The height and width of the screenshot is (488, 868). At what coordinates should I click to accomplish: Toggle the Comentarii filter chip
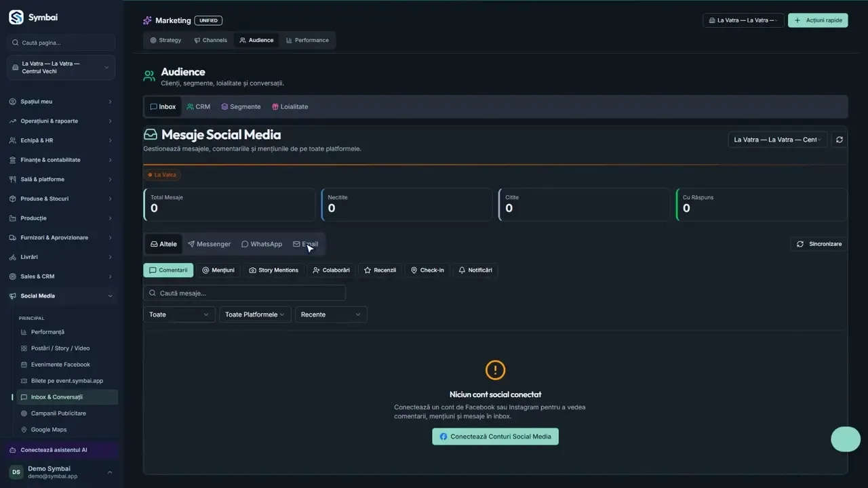[168, 270]
